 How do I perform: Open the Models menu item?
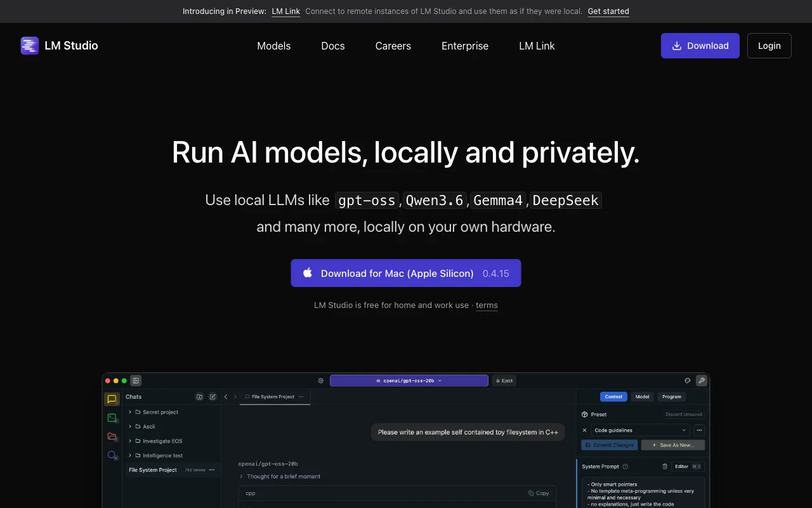click(x=274, y=46)
